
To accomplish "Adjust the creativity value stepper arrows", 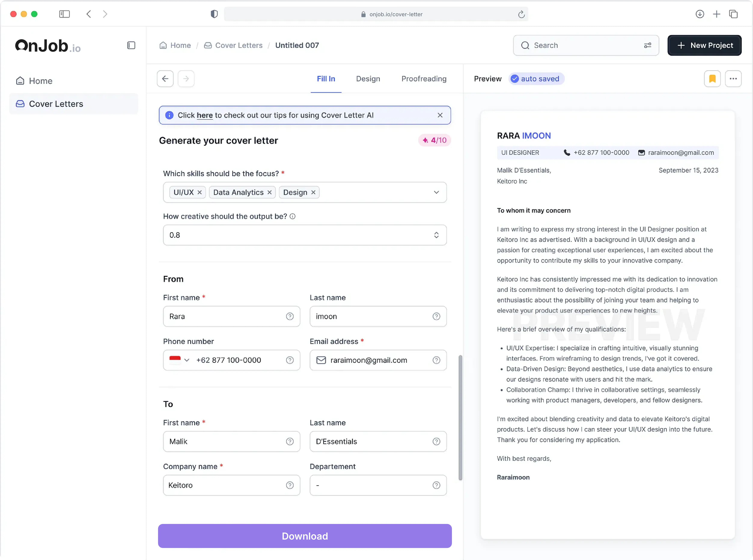I will coord(436,235).
